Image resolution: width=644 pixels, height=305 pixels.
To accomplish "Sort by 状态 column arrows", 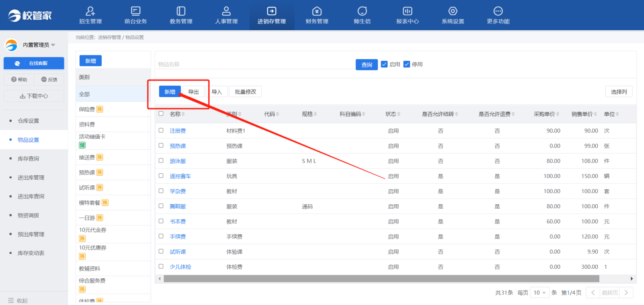I will click(x=398, y=114).
